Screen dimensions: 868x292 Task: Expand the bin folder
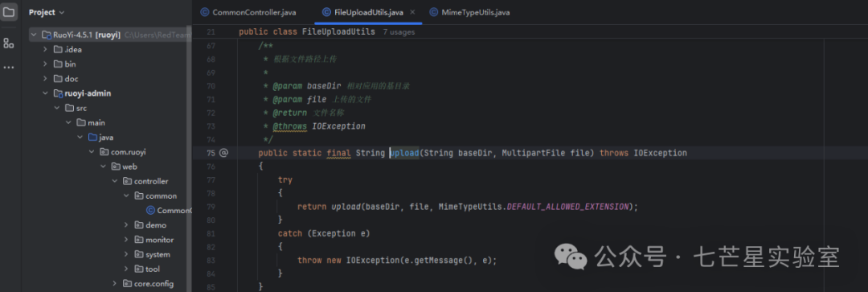tap(45, 64)
